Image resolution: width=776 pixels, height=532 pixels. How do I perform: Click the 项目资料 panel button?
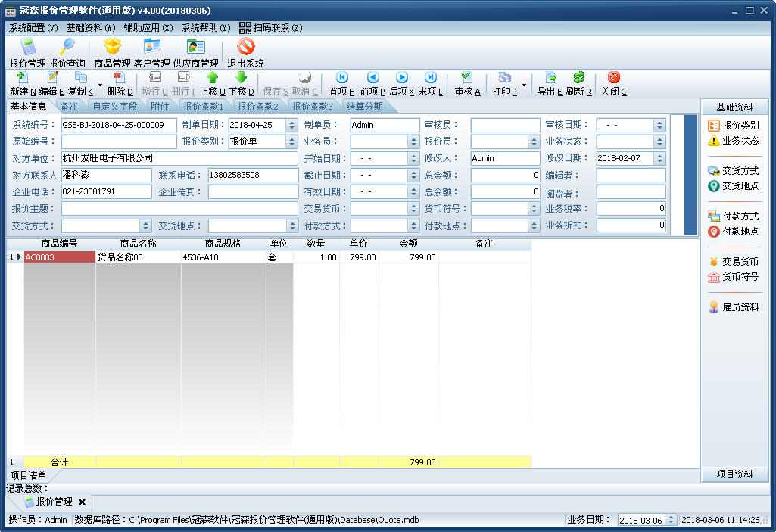click(x=734, y=474)
